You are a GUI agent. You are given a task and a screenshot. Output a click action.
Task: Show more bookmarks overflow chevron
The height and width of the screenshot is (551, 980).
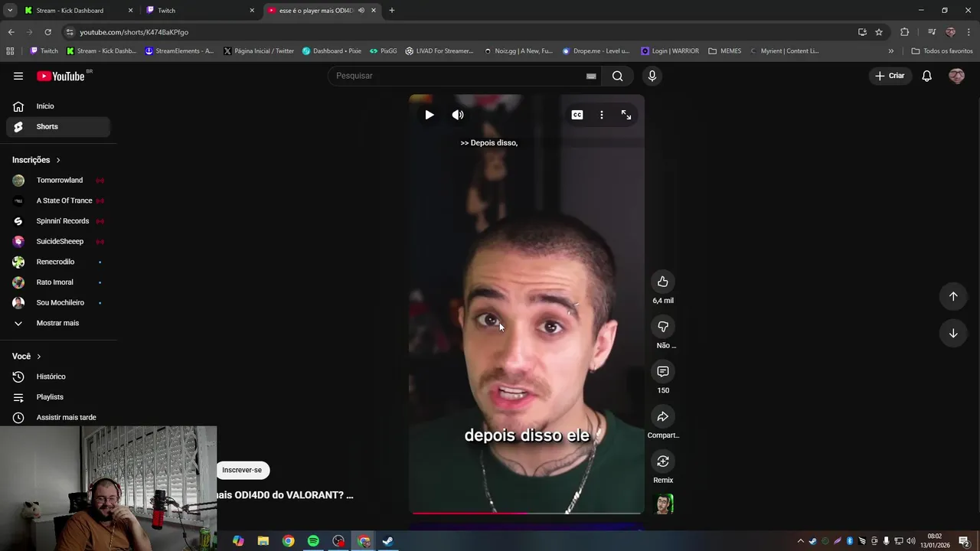[x=890, y=51]
